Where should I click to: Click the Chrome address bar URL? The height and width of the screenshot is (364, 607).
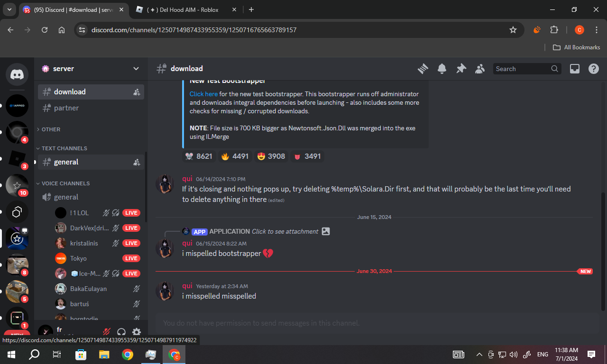[194, 30]
